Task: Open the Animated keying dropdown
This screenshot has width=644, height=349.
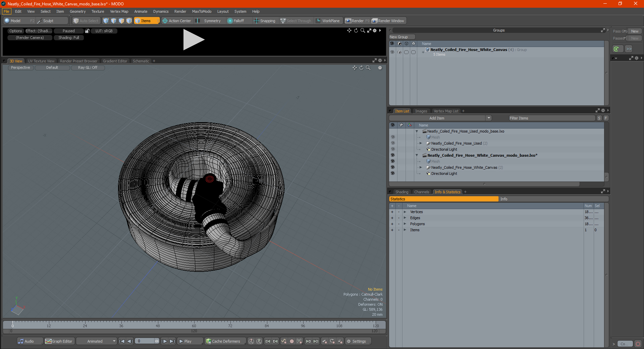Action: click(x=97, y=341)
